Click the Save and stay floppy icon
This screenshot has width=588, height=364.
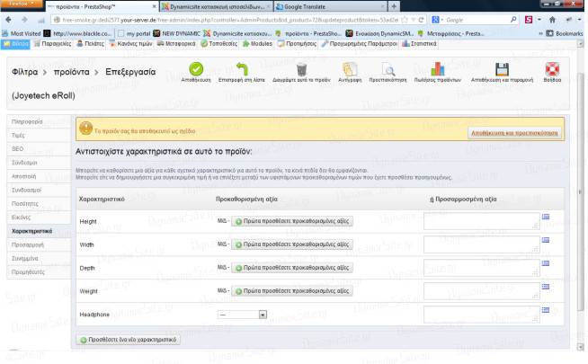tap(502, 69)
